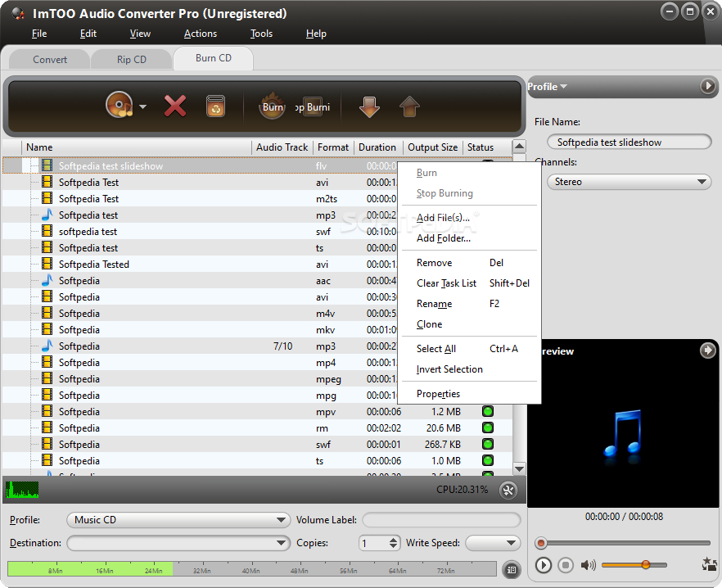This screenshot has height=588, width=722.
Task: Select the Burn CD tab
Action: [x=213, y=58]
